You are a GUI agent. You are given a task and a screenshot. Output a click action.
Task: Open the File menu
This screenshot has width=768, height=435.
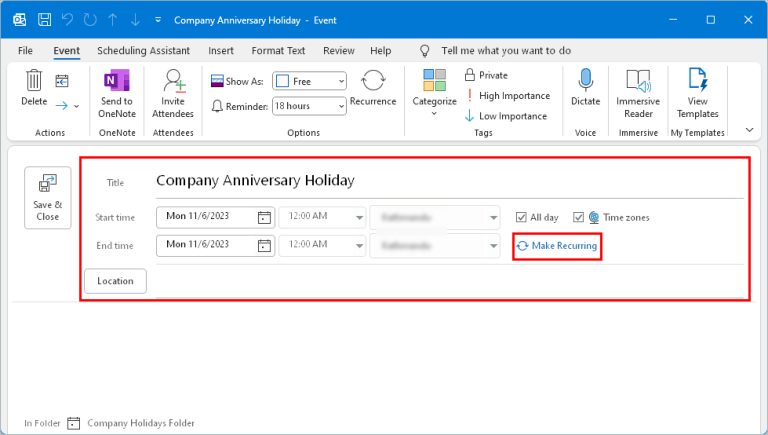[x=25, y=50]
